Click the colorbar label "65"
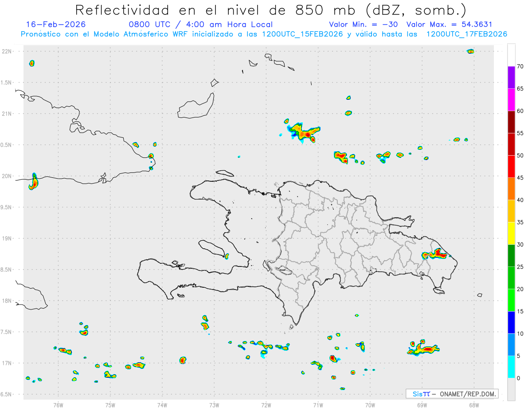 pos(520,89)
